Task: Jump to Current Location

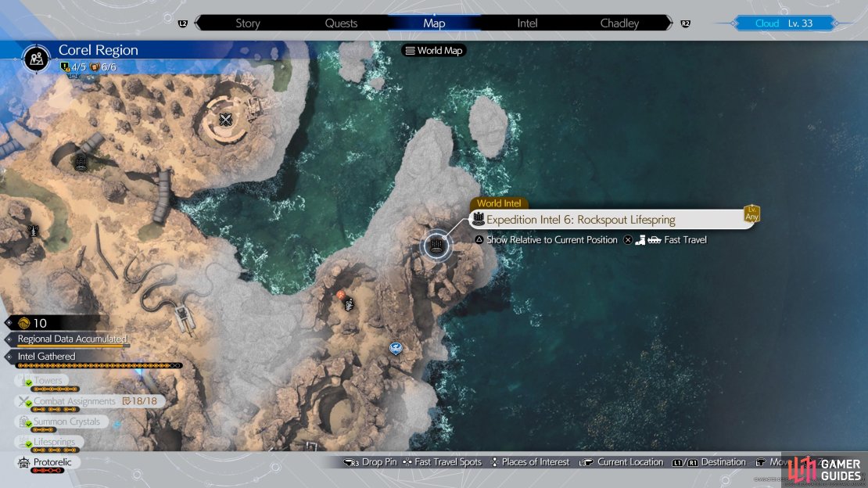Action: (x=630, y=462)
